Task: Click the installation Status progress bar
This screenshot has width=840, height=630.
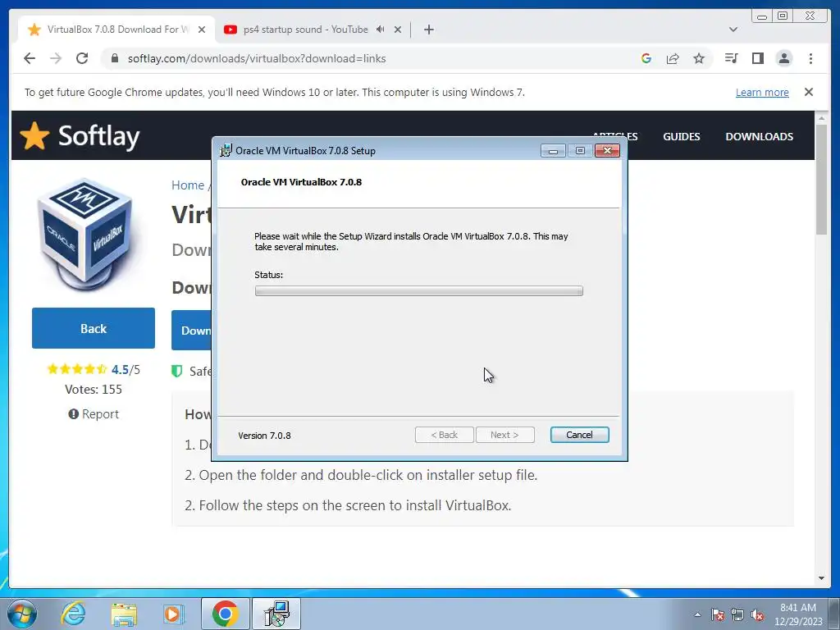Action: pos(419,291)
